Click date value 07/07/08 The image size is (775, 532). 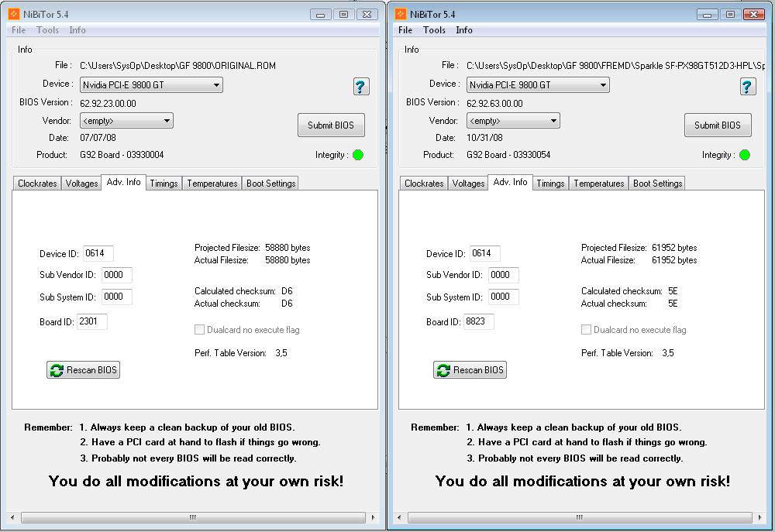pyautogui.click(x=98, y=137)
